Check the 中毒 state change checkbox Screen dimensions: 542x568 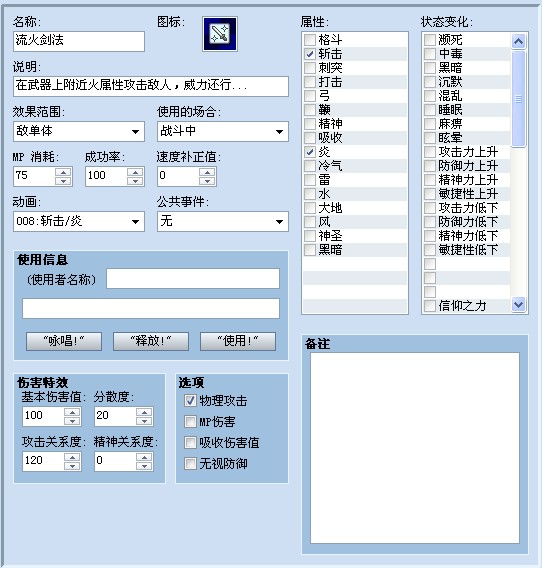(430, 54)
